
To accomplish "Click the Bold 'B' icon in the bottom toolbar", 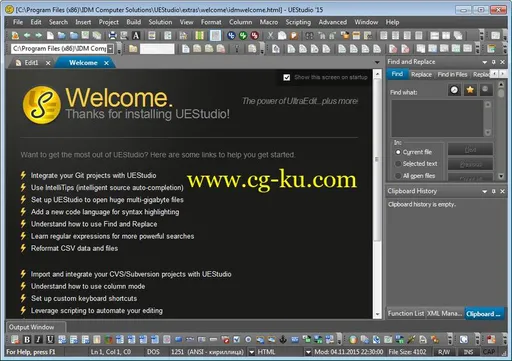I will coord(27,340).
